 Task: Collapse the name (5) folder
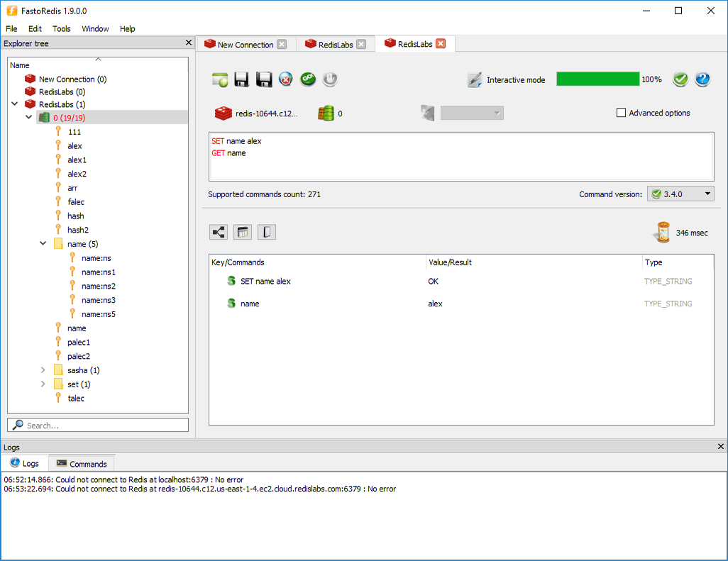[x=43, y=244]
